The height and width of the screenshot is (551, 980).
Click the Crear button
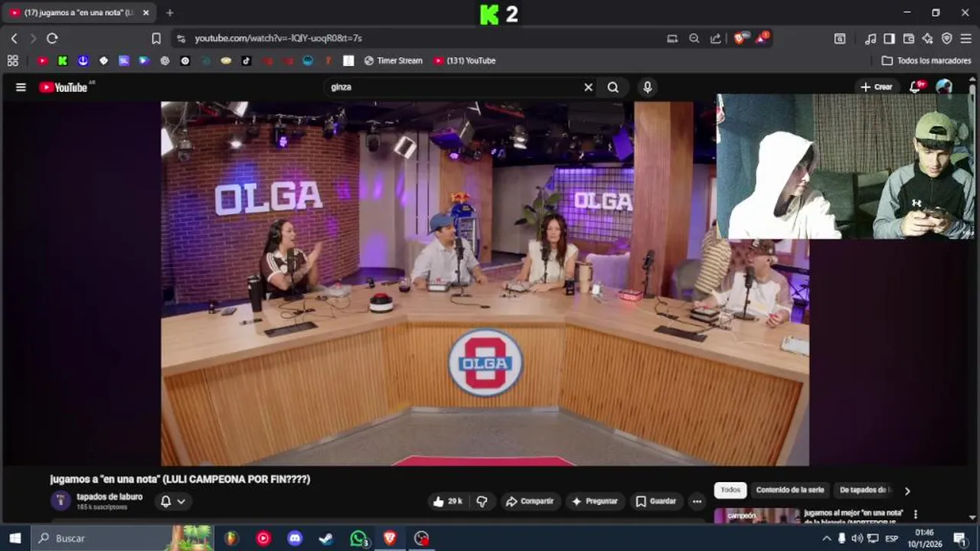click(877, 87)
